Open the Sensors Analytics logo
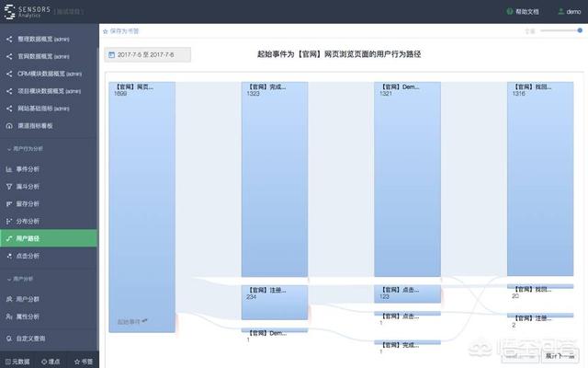 point(27,11)
